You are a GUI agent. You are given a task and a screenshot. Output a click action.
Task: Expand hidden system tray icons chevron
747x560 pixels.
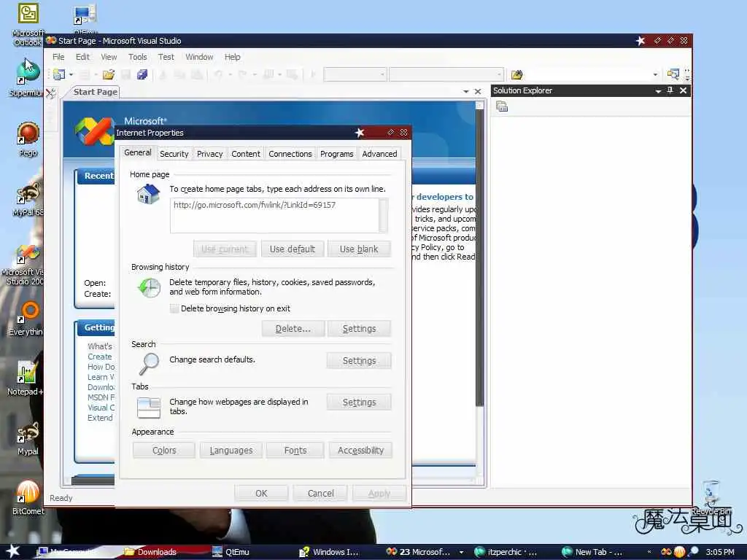pyautogui.click(x=649, y=552)
